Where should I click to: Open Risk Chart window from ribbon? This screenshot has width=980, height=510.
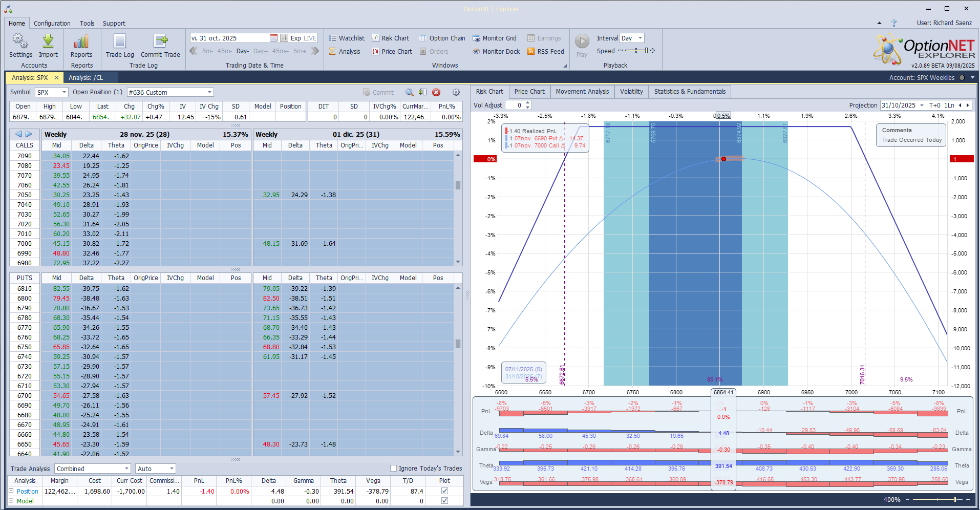(390, 38)
